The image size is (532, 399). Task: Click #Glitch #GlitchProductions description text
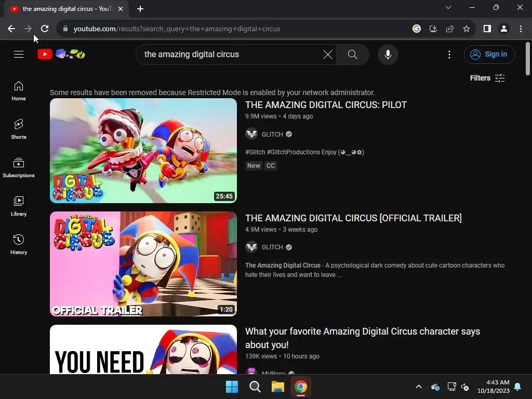click(304, 152)
